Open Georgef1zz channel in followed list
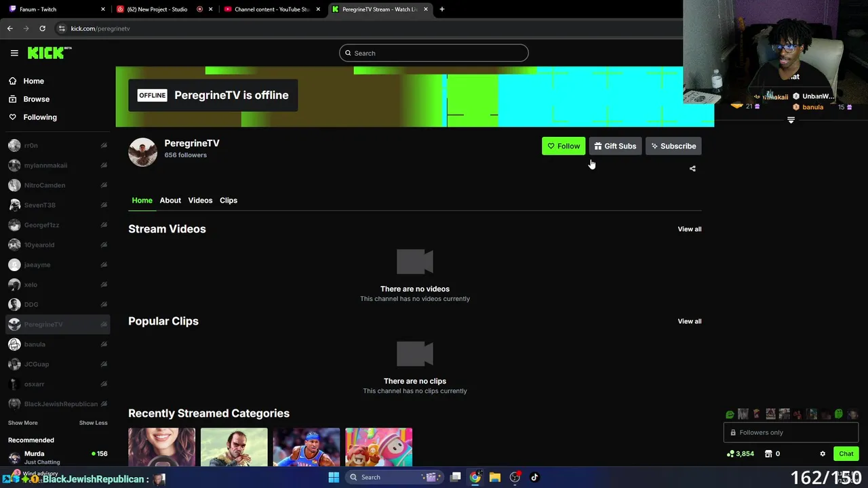The width and height of the screenshot is (868, 488). 58,225
